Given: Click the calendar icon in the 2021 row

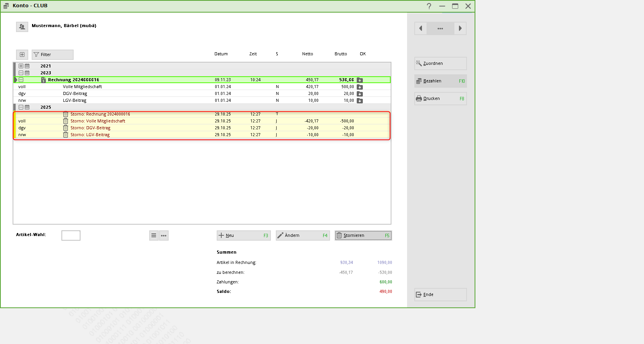Looking at the screenshot, I should click(x=27, y=66).
